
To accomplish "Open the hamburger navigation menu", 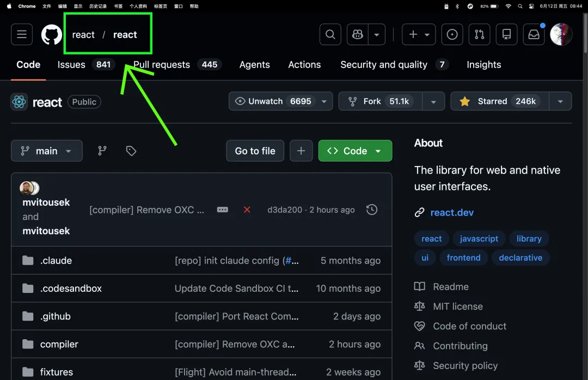I will (x=22, y=34).
